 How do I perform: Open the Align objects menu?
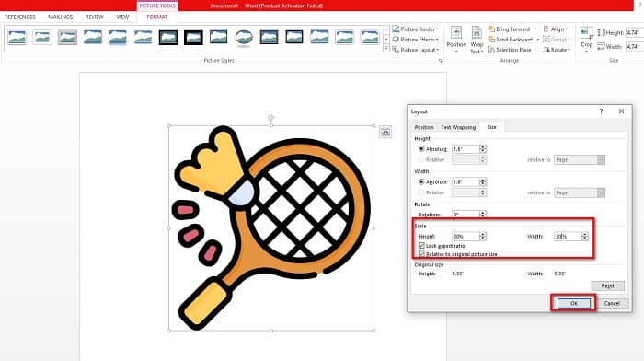556,29
